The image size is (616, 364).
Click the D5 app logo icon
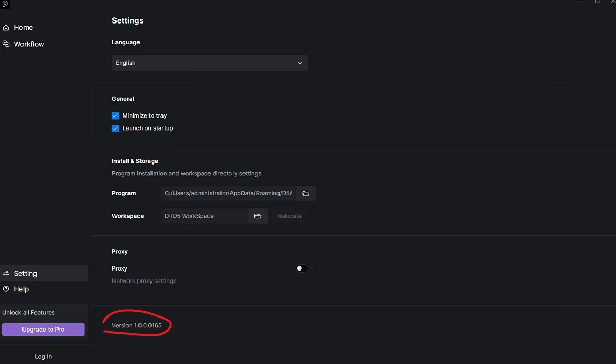5,4
